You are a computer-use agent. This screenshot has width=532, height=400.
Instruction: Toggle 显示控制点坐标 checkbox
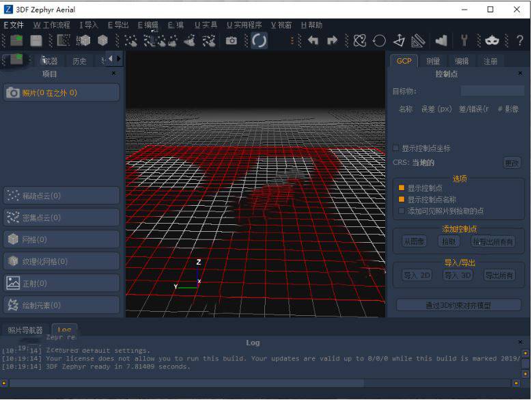(395, 148)
